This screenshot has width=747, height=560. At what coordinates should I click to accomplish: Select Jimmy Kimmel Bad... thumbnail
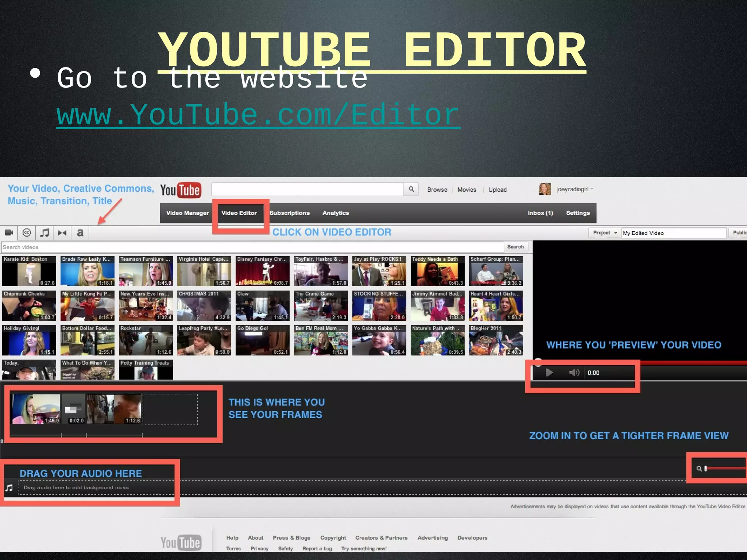pos(438,306)
